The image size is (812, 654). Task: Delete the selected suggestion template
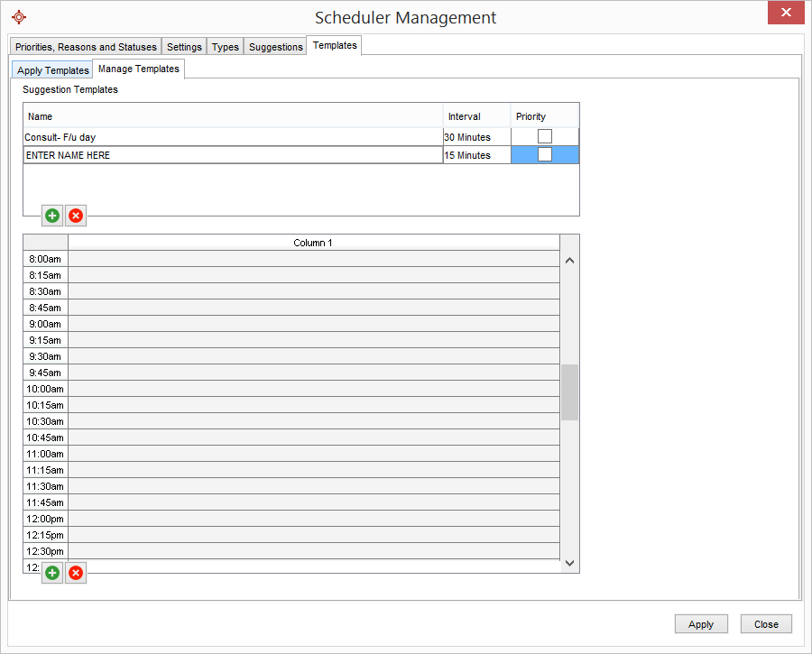coord(75,216)
